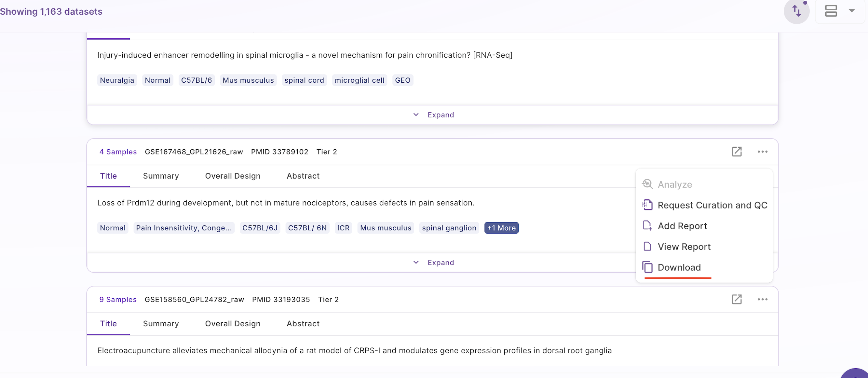Click Mus musculus tag on Prdm12 card
The image size is (868, 378).
coord(386,228)
